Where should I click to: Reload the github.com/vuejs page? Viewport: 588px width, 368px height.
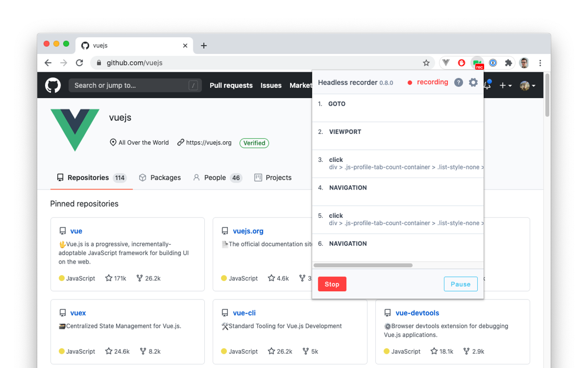point(79,63)
